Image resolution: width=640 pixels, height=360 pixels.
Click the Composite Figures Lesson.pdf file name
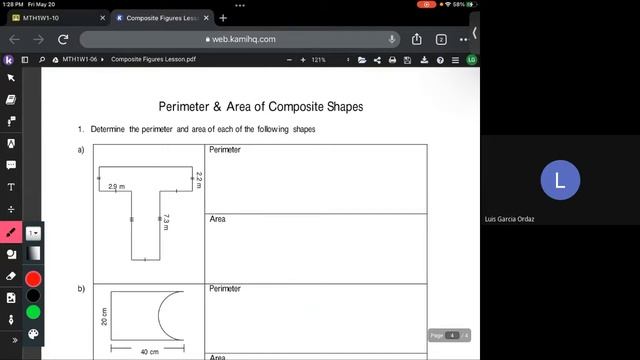coord(153,59)
